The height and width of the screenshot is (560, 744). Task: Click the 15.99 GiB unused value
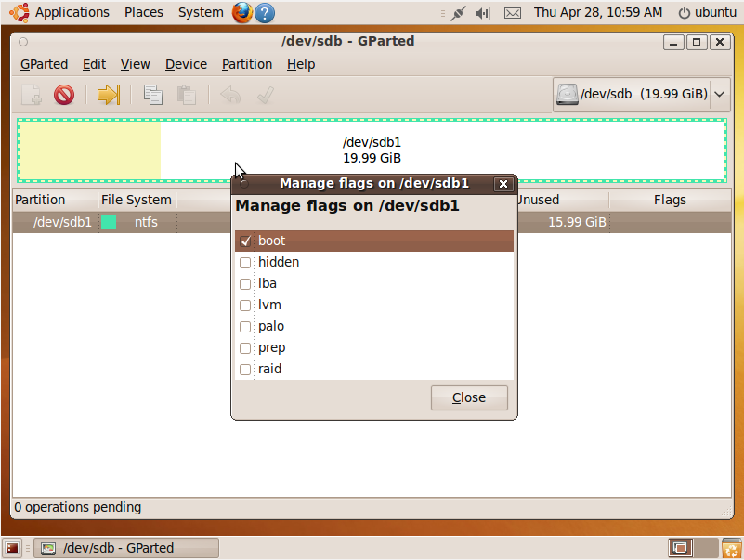click(x=577, y=222)
